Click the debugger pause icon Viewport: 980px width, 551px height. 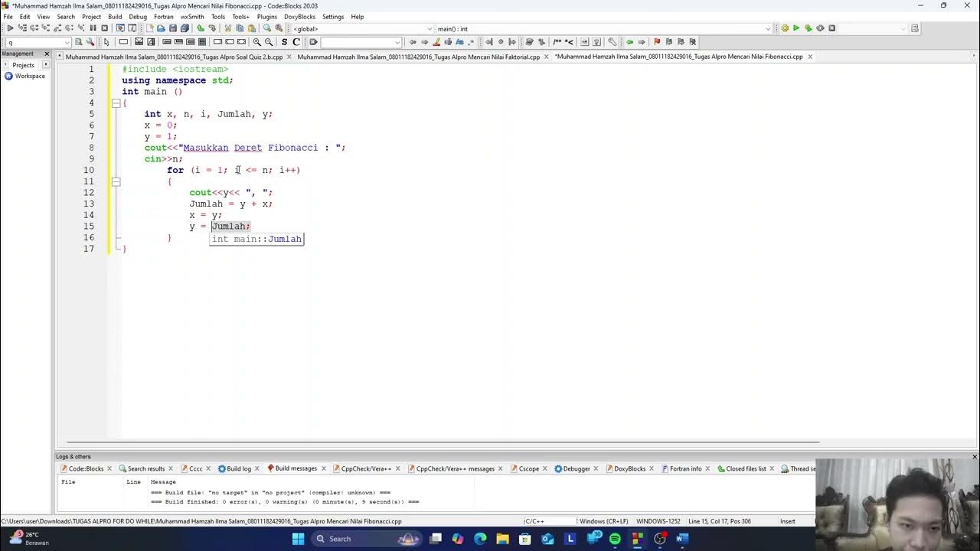pos(93,28)
